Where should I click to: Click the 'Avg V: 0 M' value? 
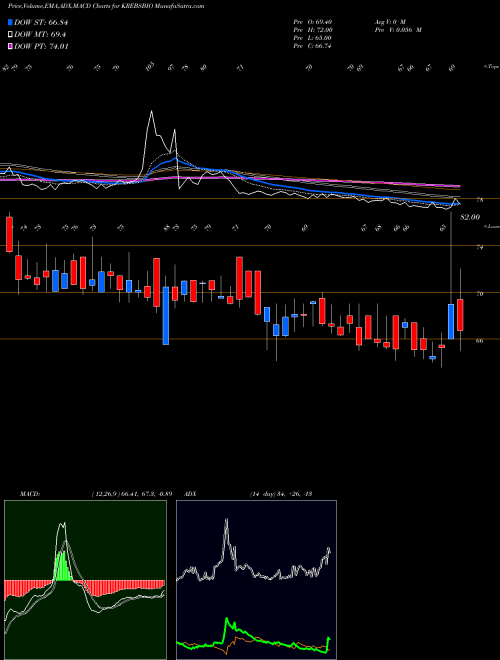[389, 21]
